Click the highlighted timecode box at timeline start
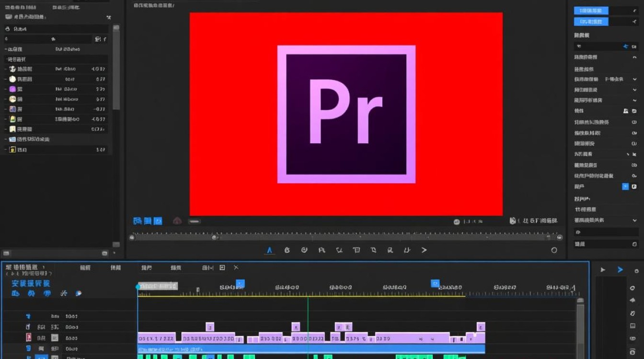Screen dimensions: 644x359 pyautogui.click(x=158, y=286)
